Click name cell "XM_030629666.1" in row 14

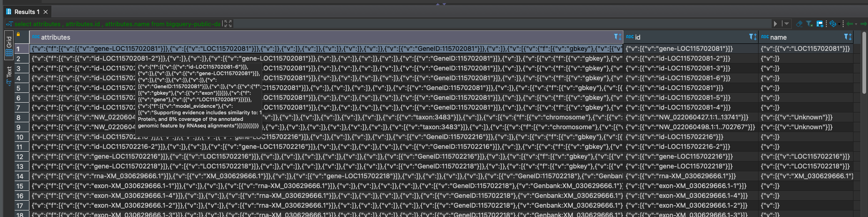805,176
